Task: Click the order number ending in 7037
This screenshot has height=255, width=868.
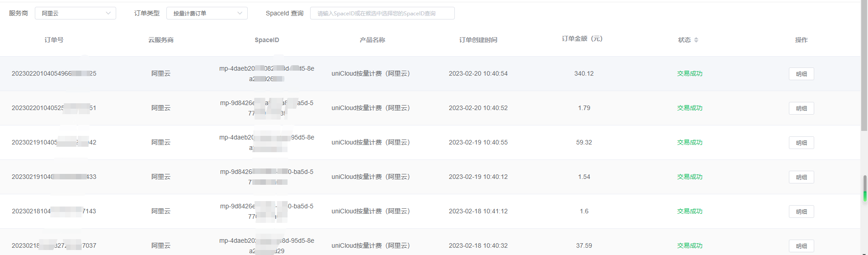Action: pyautogui.click(x=54, y=245)
